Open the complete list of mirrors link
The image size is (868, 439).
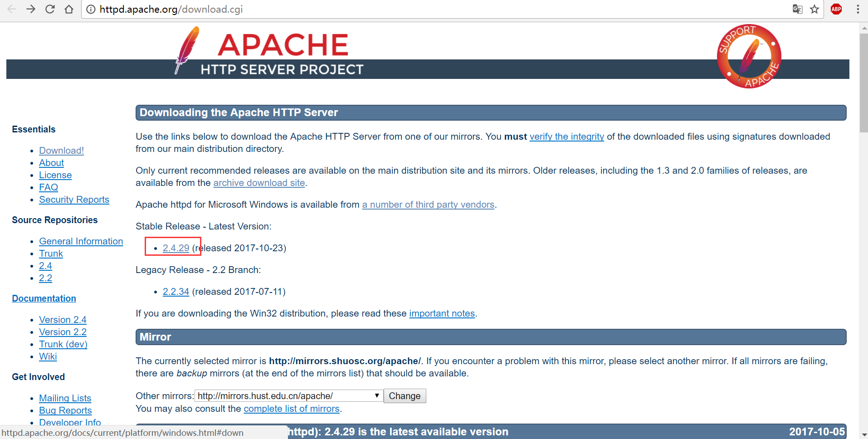click(x=292, y=409)
